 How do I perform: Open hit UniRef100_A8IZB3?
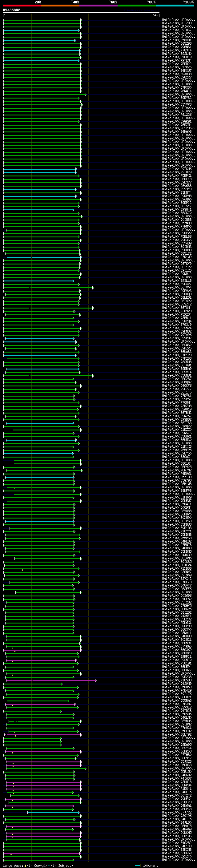177,23
